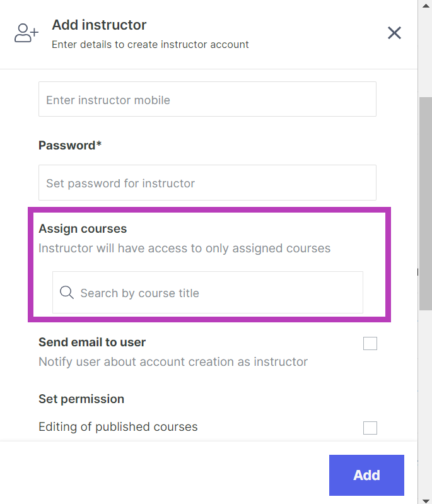Tick the Editing of published courses checkbox

point(370,428)
